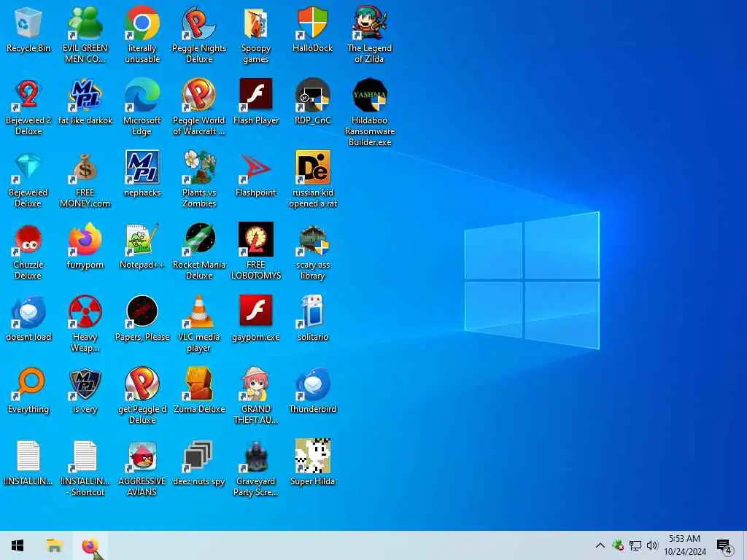
Task: Click the GRAND THEFT AU... shortcut
Action: 256,396
